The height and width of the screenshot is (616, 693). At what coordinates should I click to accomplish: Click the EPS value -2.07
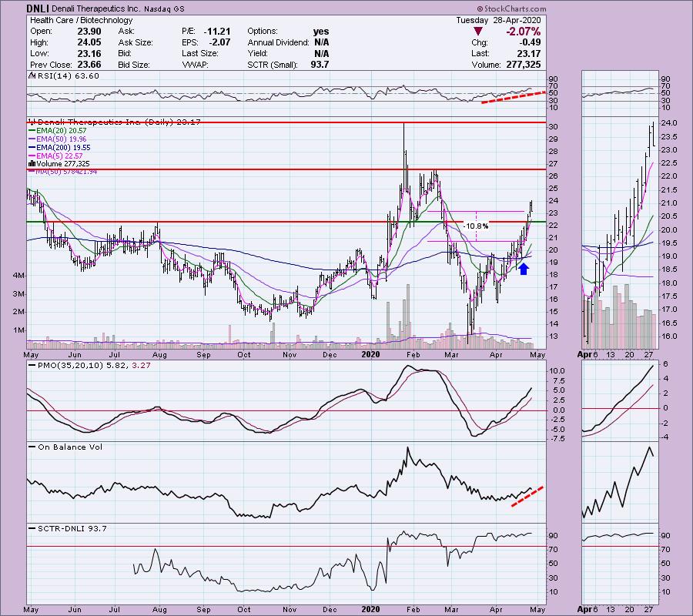pos(219,42)
